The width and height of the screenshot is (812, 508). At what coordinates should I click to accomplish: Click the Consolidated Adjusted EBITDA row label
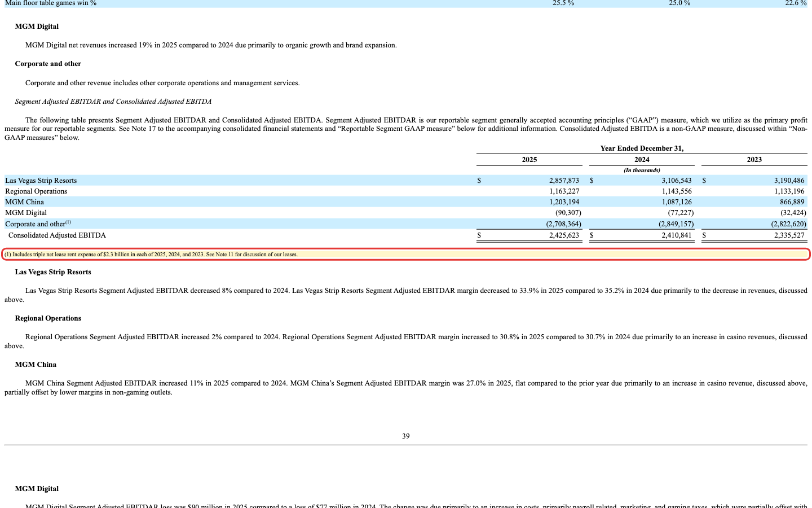pyautogui.click(x=57, y=235)
